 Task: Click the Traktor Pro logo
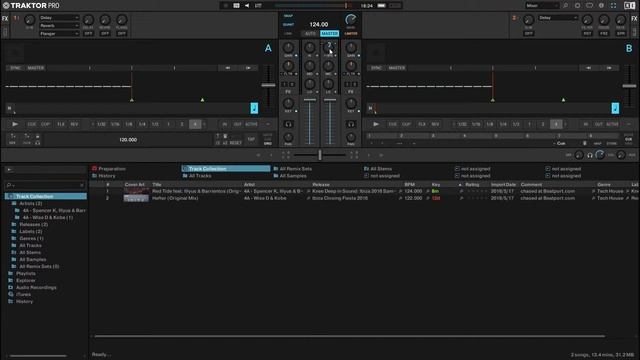click(x=31, y=6)
